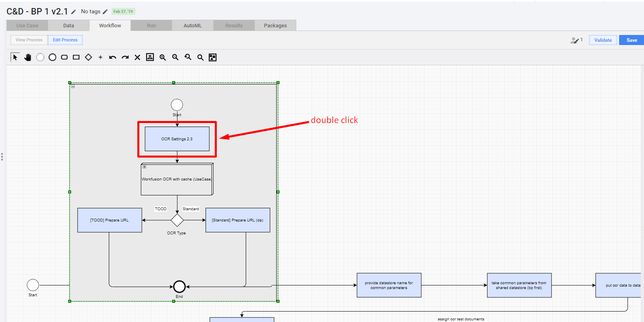Switch to View Process mode
The height and width of the screenshot is (322, 644).
click(x=29, y=40)
